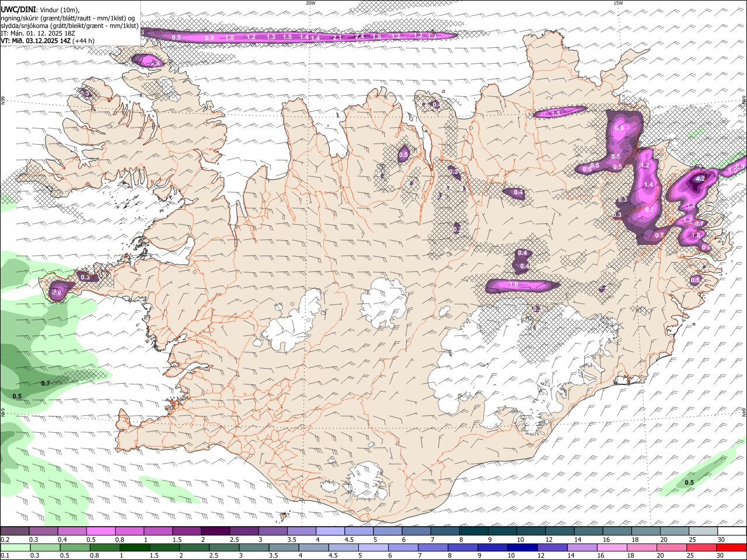
Task: Click the UWC/DINI title text
Action: (18, 10)
